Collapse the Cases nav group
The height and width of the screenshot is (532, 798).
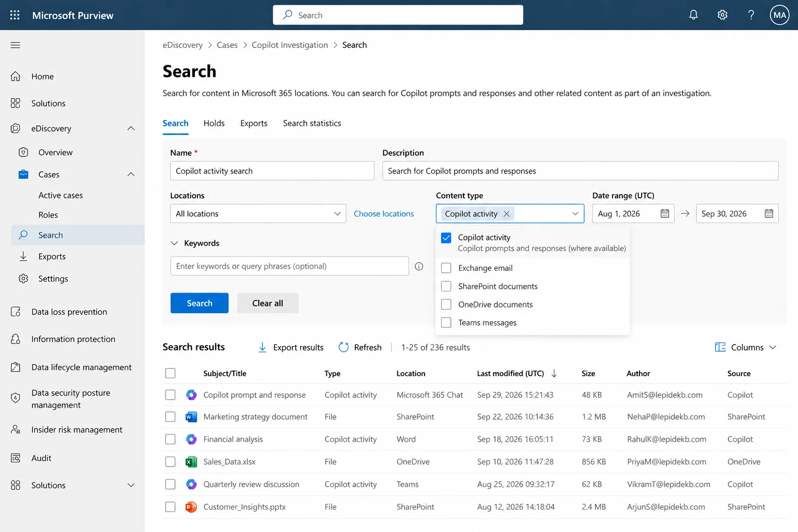point(131,175)
